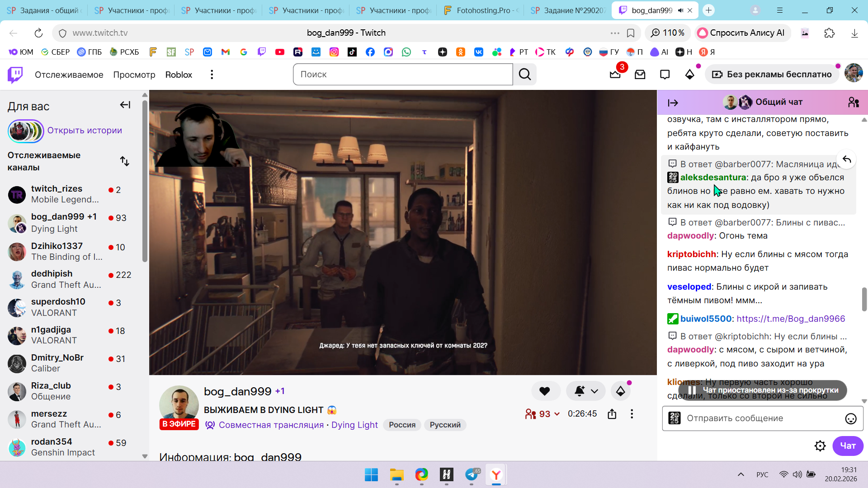
Task: Expand the viewer count chevron
Action: coord(557,414)
